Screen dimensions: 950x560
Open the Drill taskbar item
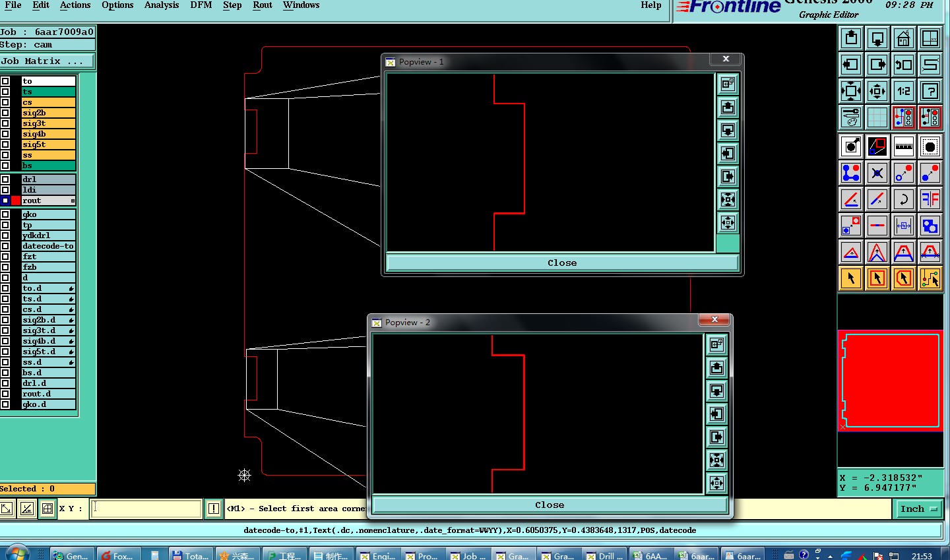coord(605,555)
